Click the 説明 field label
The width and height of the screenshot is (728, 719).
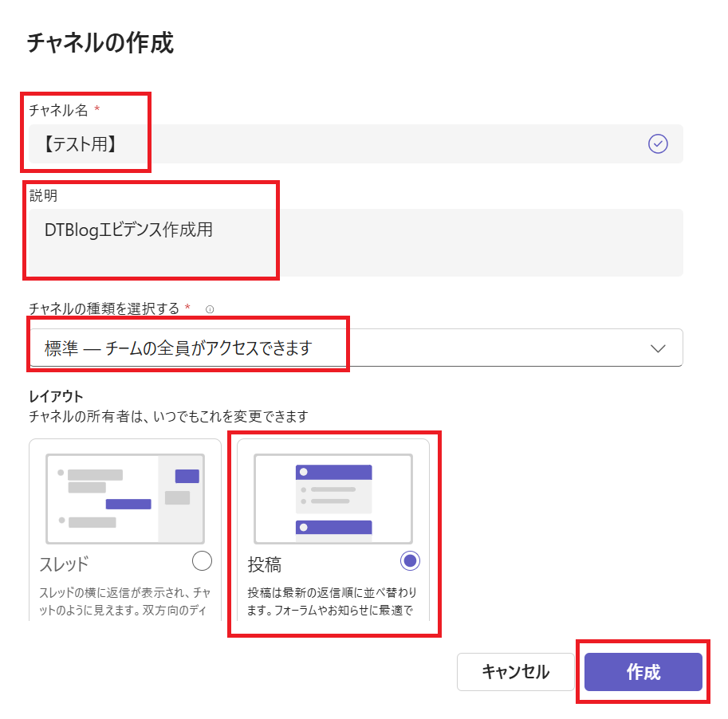point(43,194)
